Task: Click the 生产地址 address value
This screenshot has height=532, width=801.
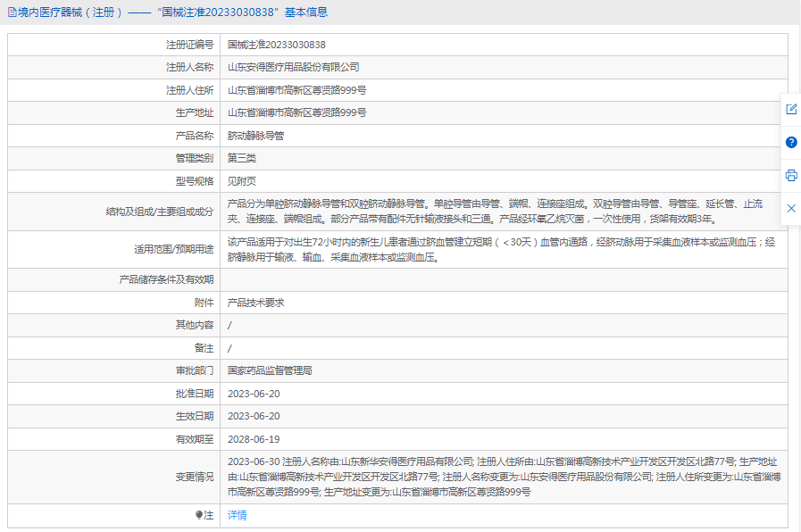Action: [296, 112]
